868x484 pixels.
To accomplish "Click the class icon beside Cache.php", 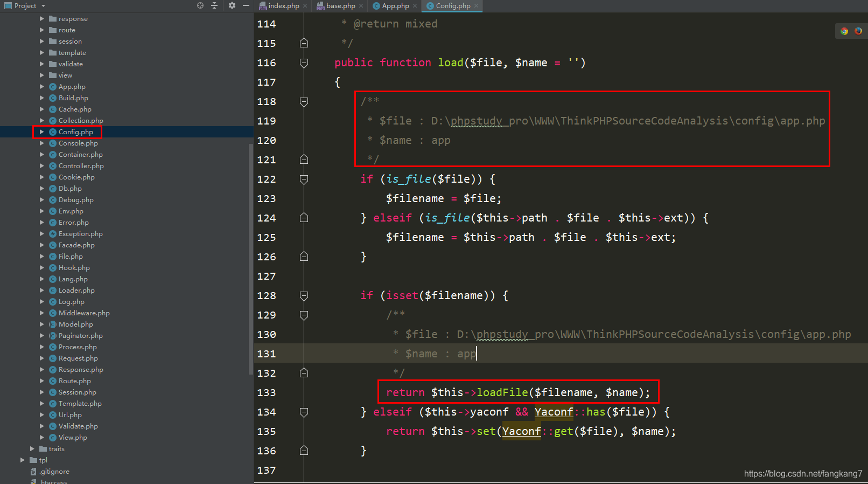I will (53, 109).
